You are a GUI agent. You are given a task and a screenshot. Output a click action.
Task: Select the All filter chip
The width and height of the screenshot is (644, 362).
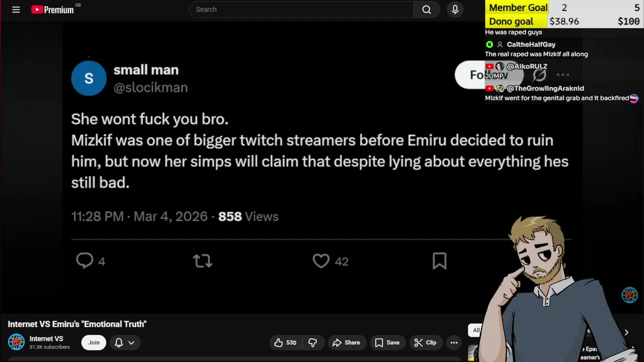click(x=475, y=330)
